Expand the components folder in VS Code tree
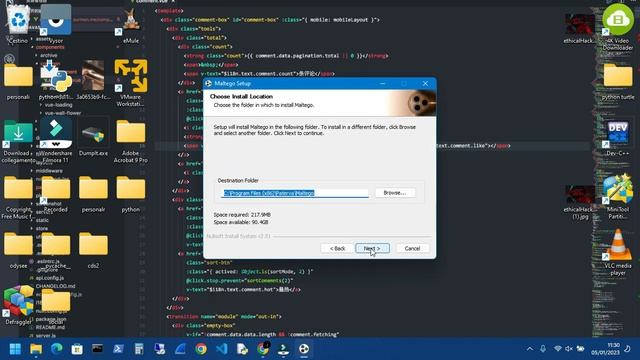Viewport: 640px width, 360px height. click(49, 47)
